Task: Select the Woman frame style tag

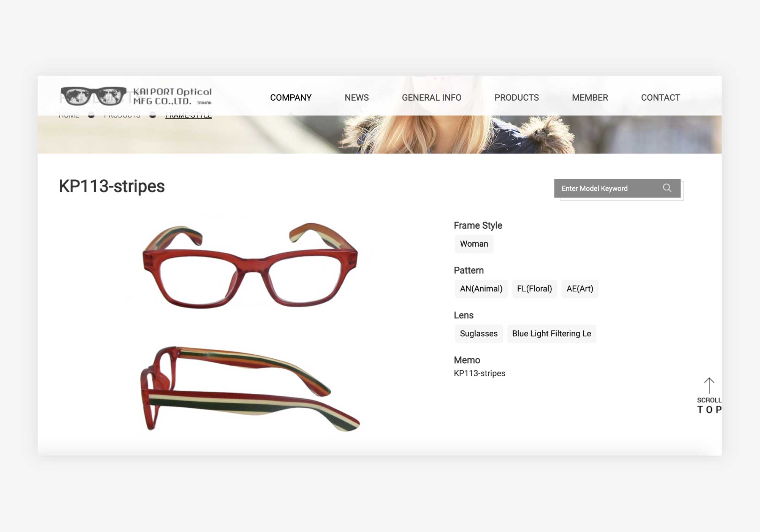Action: [x=474, y=244]
